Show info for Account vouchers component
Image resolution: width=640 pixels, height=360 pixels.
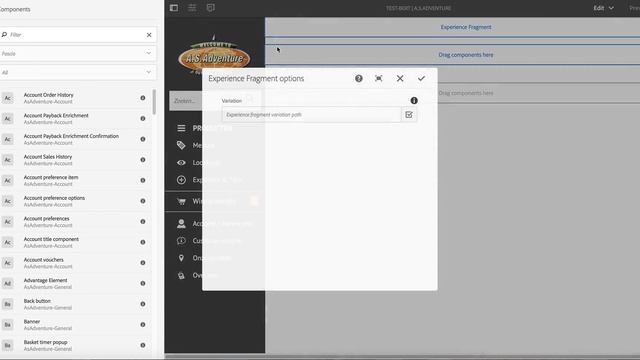pyautogui.click(x=143, y=263)
